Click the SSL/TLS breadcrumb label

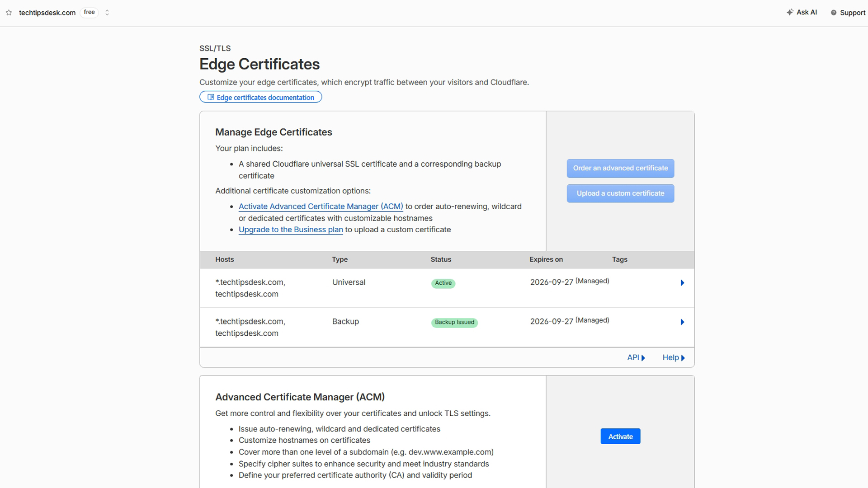(x=215, y=48)
